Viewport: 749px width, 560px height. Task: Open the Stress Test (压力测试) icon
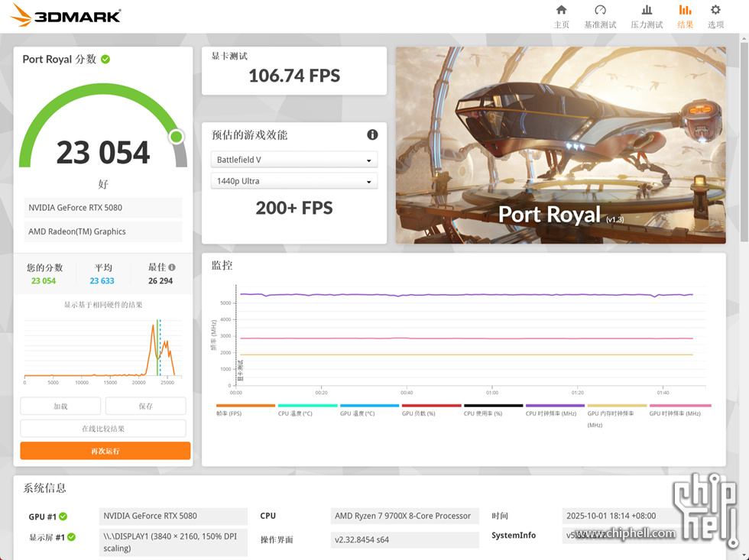[647, 11]
